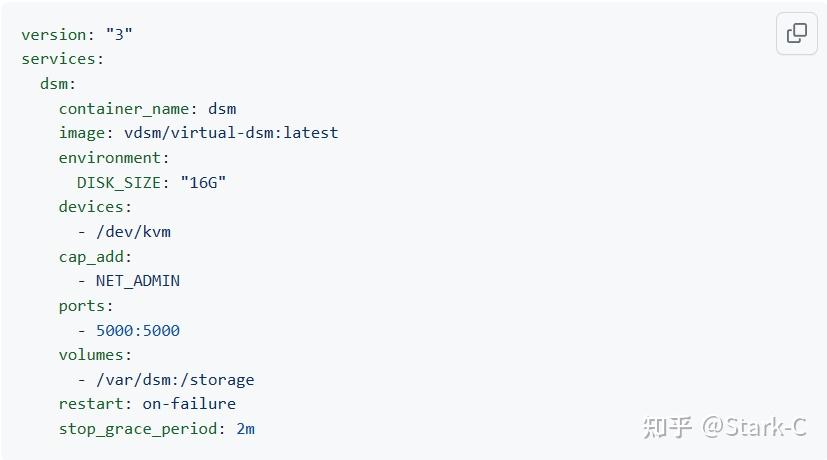Click the services key

tap(60, 59)
